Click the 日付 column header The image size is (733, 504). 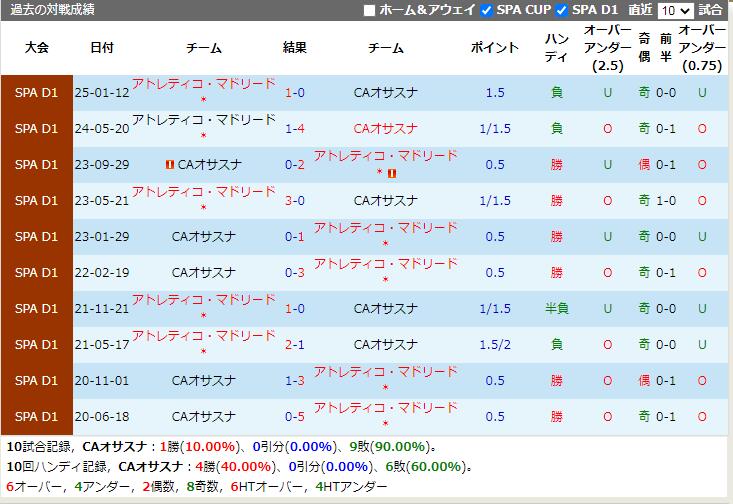(101, 48)
